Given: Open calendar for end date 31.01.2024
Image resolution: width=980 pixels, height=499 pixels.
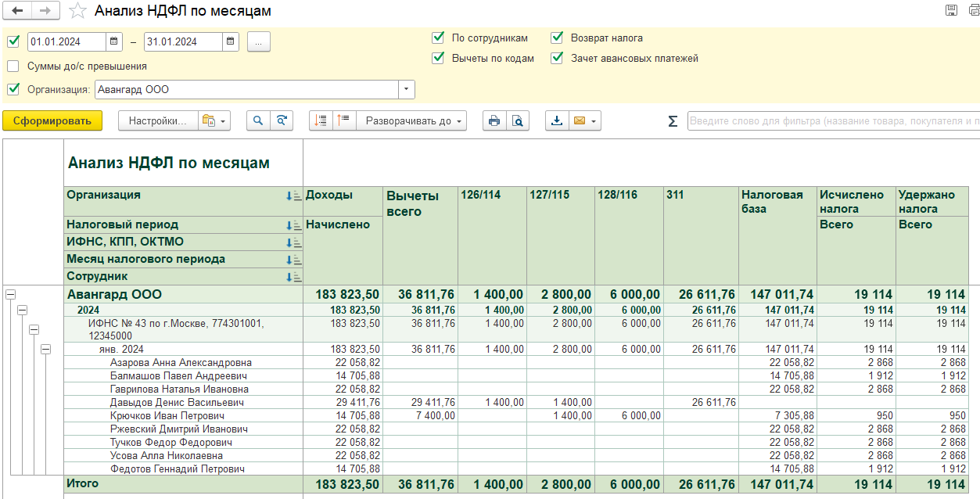Looking at the screenshot, I should [230, 41].
